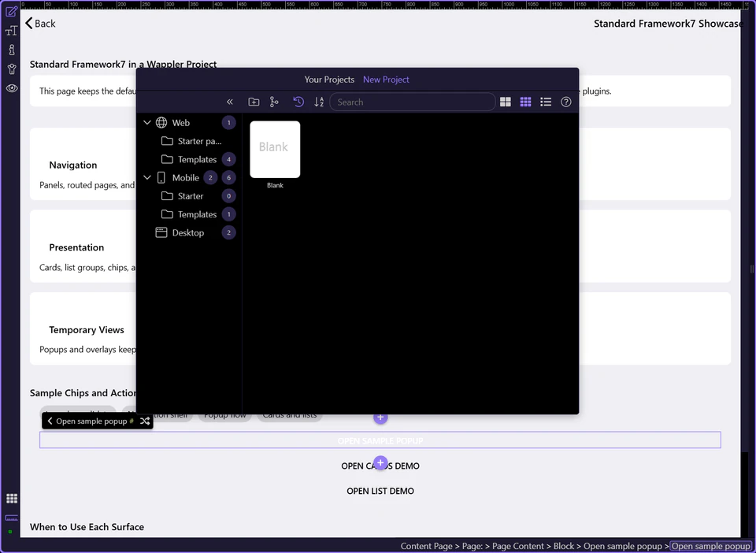756x553 pixels.
Task: Select Page Content in breadcrumb bar
Action: [518, 546]
